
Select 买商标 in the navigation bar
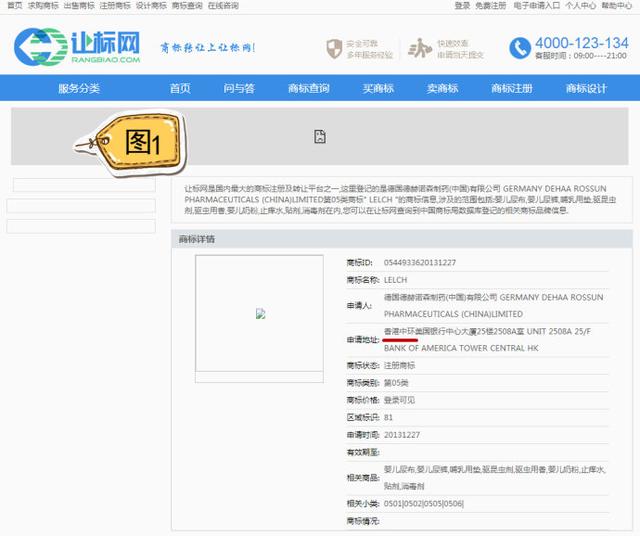tap(378, 88)
